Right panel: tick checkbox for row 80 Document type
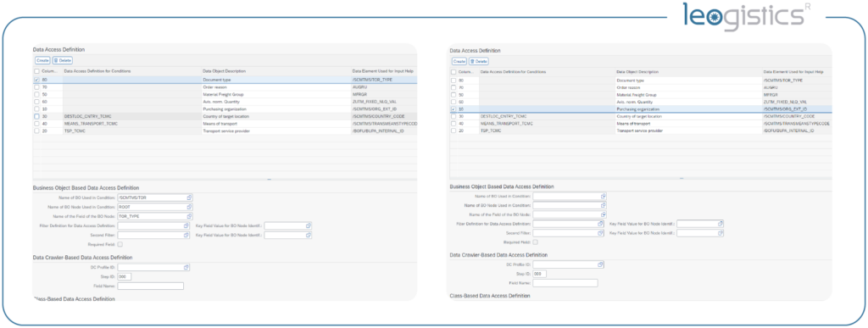The width and height of the screenshot is (868, 328). (x=453, y=81)
